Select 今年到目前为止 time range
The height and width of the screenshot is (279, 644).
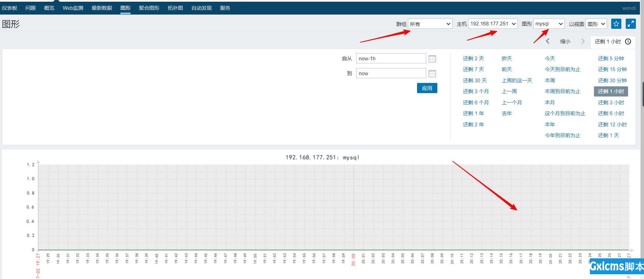tap(562, 135)
